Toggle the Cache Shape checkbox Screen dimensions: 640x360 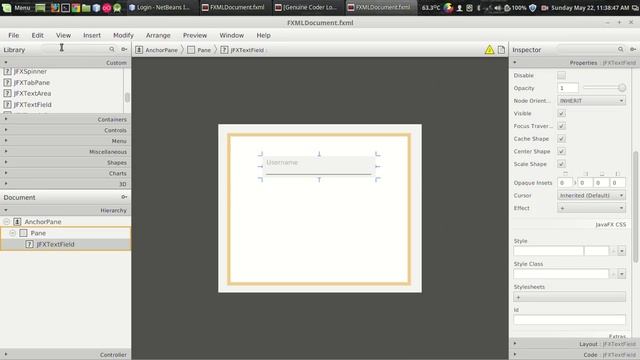(562, 138)
